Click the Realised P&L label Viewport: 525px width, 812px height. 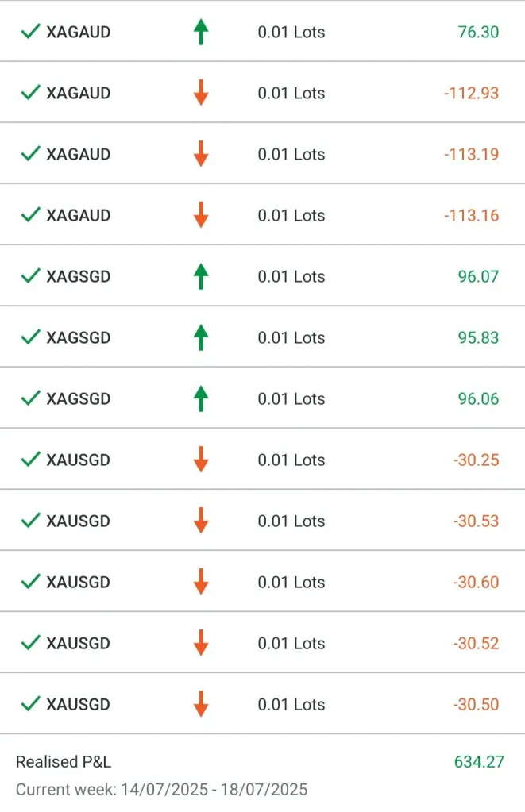pyautogui.click(x=64, y=762)
